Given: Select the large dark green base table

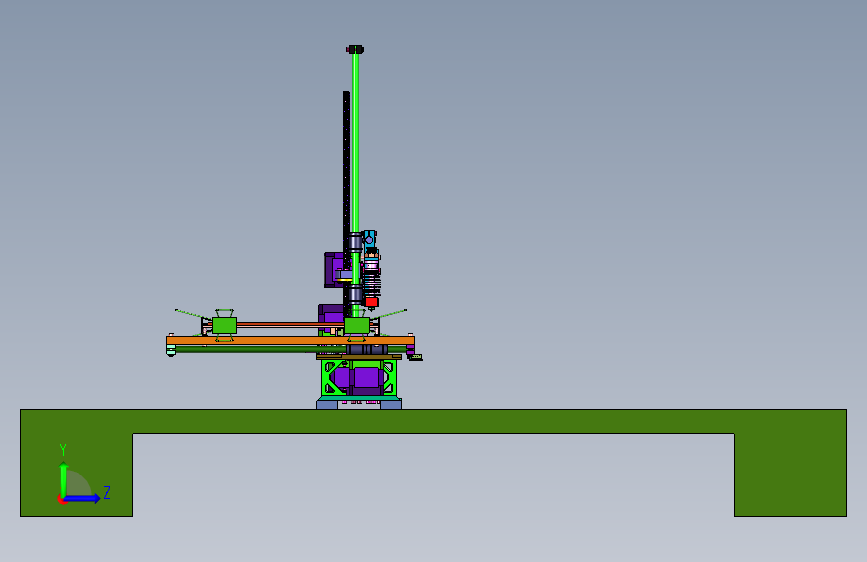Looking at the screenshot, I should click(434, 422).
